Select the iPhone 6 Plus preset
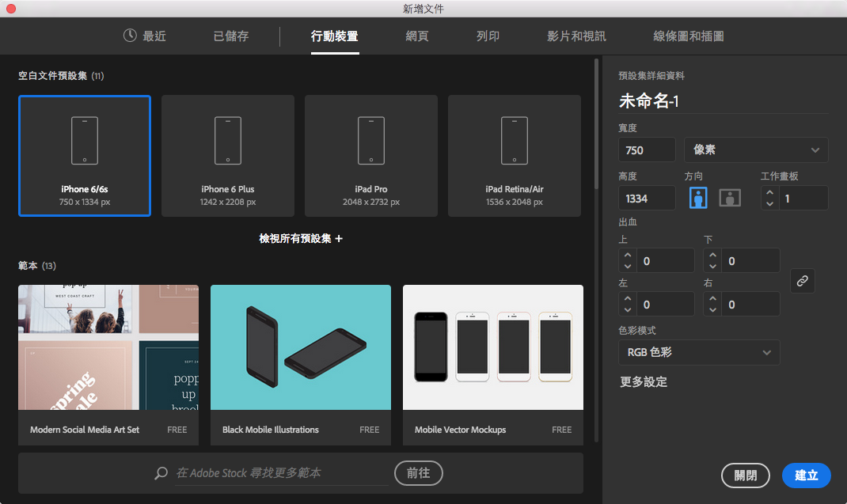 click(x=228, y=156)
